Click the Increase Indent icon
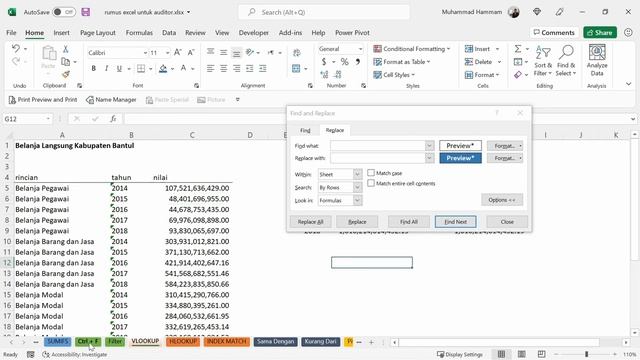Viewport: 640px width, 360px height. tap(263, 69)
